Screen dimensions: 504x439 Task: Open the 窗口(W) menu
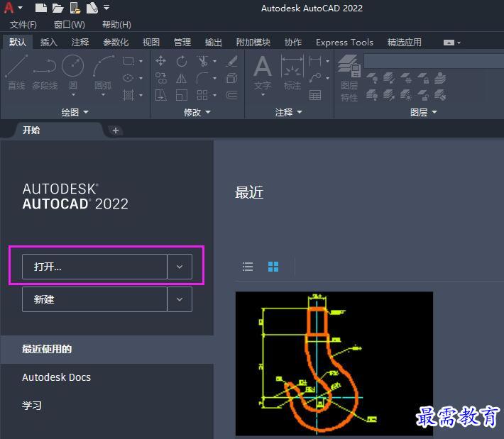[x=69, y=25]
